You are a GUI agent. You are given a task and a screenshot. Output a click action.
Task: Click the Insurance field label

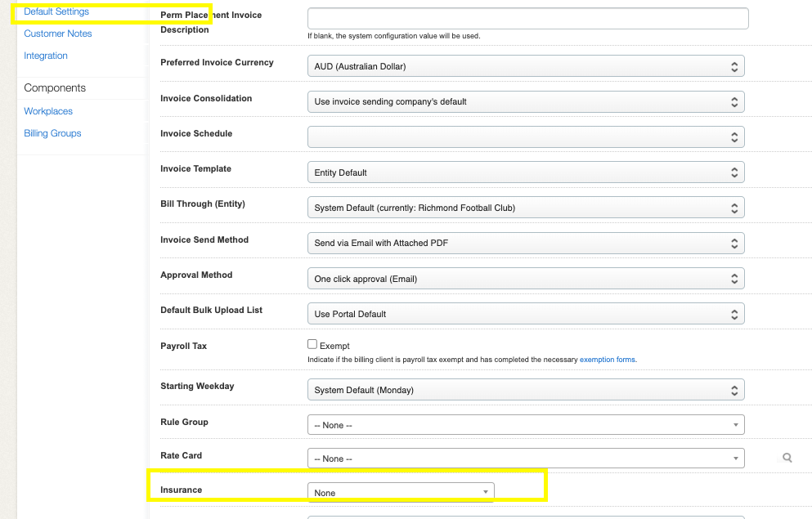pos(182,490)
